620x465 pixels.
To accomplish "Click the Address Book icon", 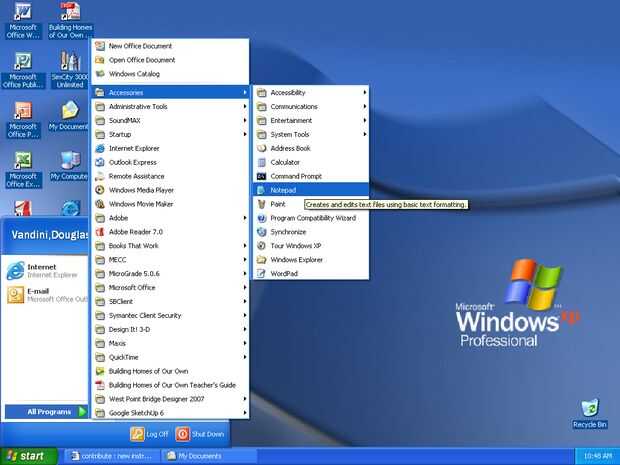I will click(261, 148).
